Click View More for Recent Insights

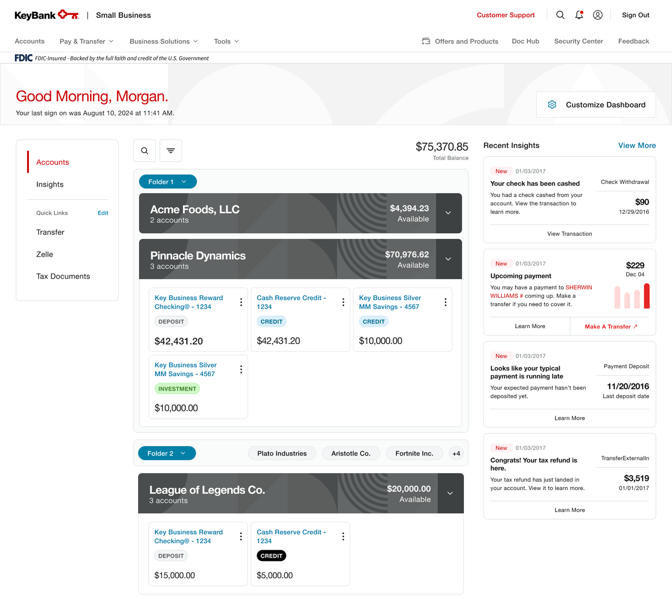637,145
